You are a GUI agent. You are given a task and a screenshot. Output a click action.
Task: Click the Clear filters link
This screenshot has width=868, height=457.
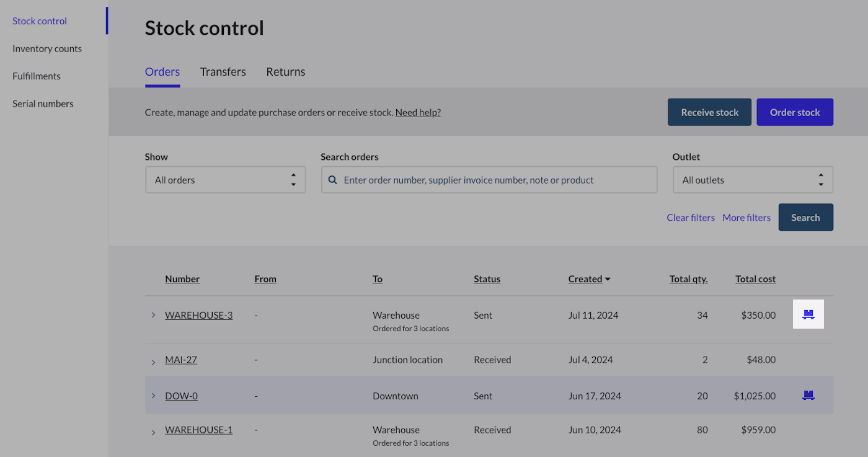point(691,218)
